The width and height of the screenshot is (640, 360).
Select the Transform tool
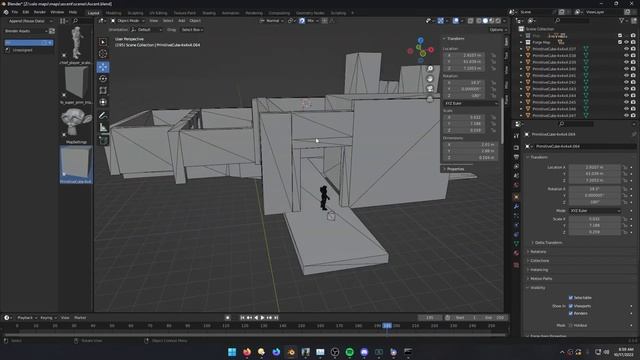coord(103,102)
